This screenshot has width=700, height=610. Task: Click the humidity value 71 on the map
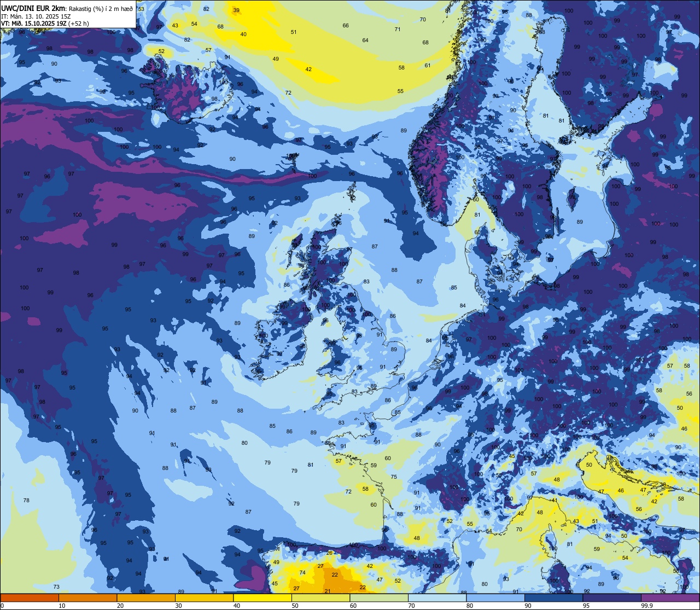(x=398, y=30)
